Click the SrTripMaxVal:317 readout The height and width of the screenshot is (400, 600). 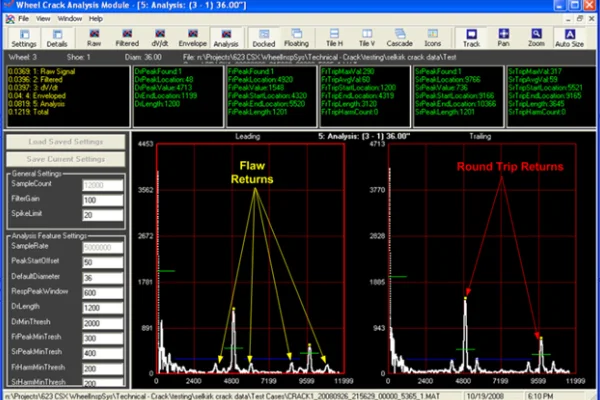click(x=535, y=71)
